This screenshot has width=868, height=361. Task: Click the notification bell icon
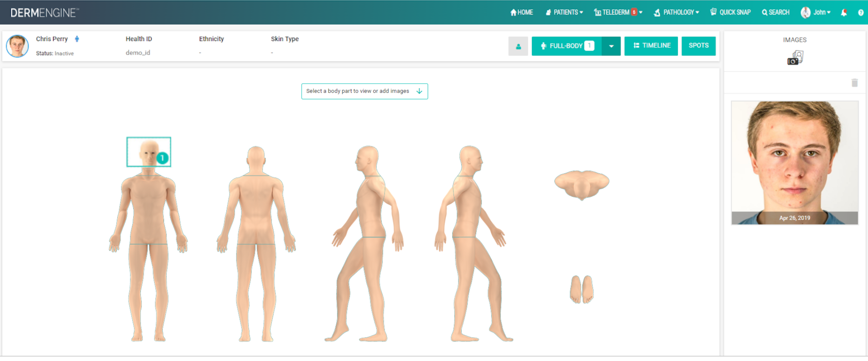[x=844, y=13]
